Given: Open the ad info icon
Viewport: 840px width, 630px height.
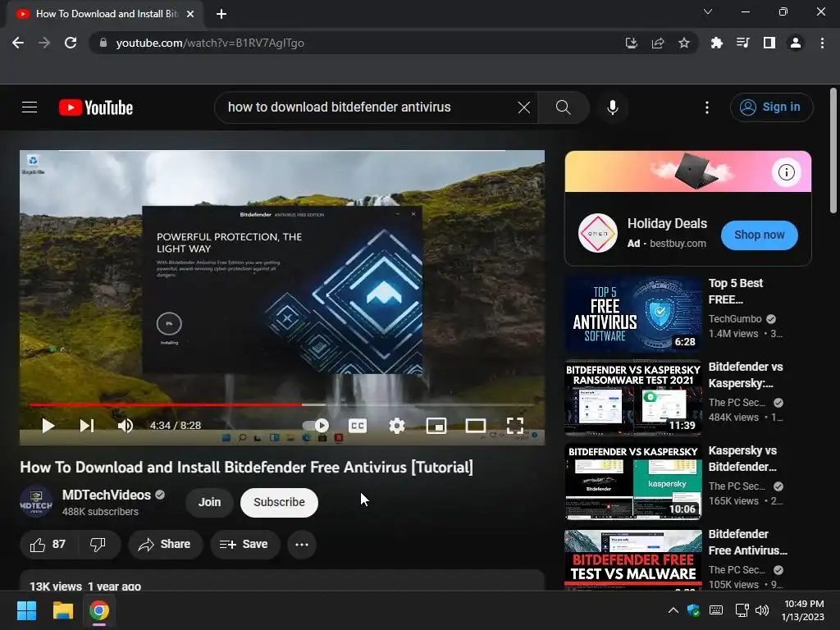Looking at the screenshot, I should coord(787,172).
